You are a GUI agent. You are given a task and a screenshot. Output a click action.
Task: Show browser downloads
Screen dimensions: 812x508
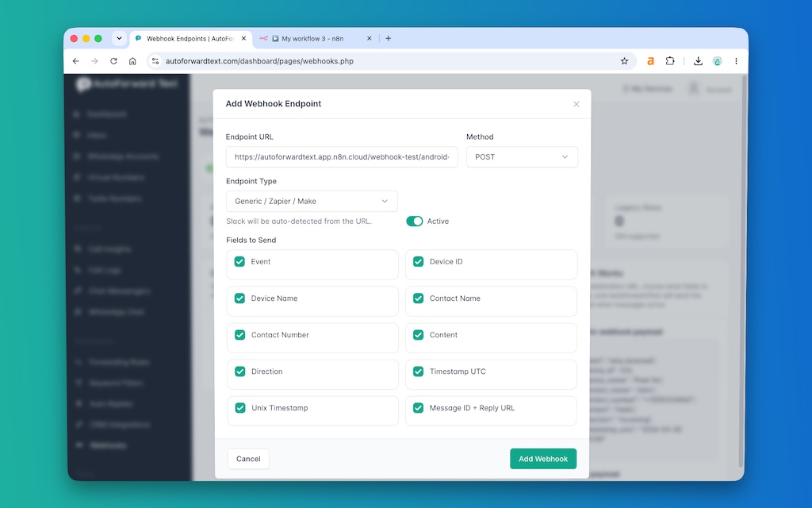pos(698,61)
